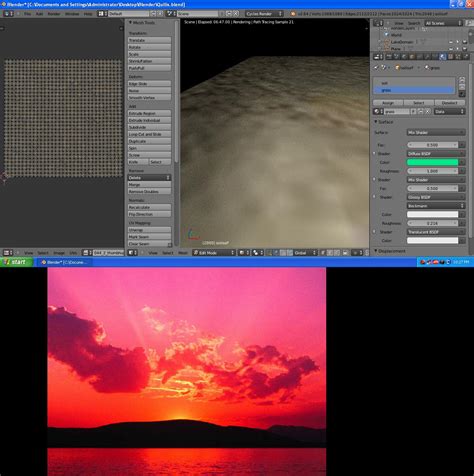
Task: Open the Window menu
Action: (x=72, y=14)
